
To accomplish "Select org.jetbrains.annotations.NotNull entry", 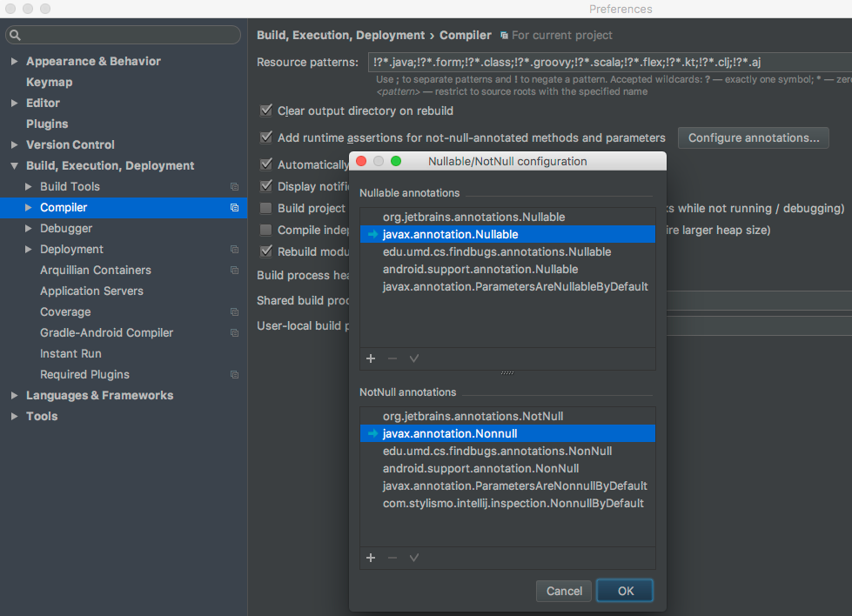I will [x=507, y=417].
